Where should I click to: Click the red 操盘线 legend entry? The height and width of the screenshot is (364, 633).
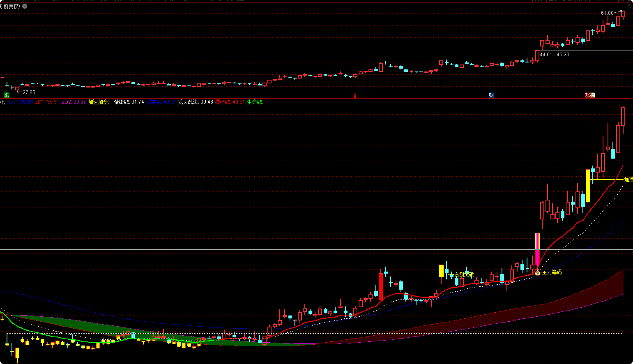click(x=230, y=102)
